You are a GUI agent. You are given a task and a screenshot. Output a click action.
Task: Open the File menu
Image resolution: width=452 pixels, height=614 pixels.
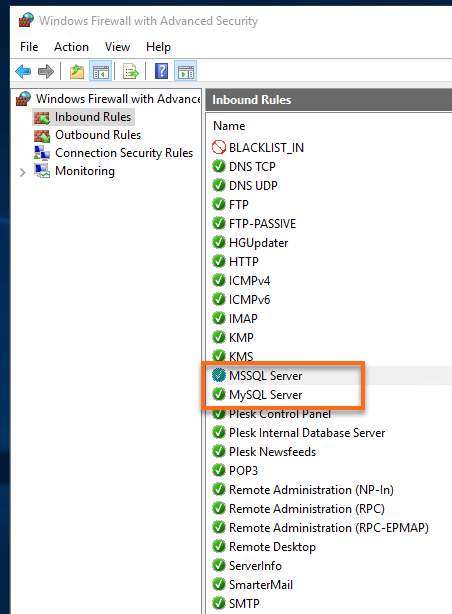29,47
